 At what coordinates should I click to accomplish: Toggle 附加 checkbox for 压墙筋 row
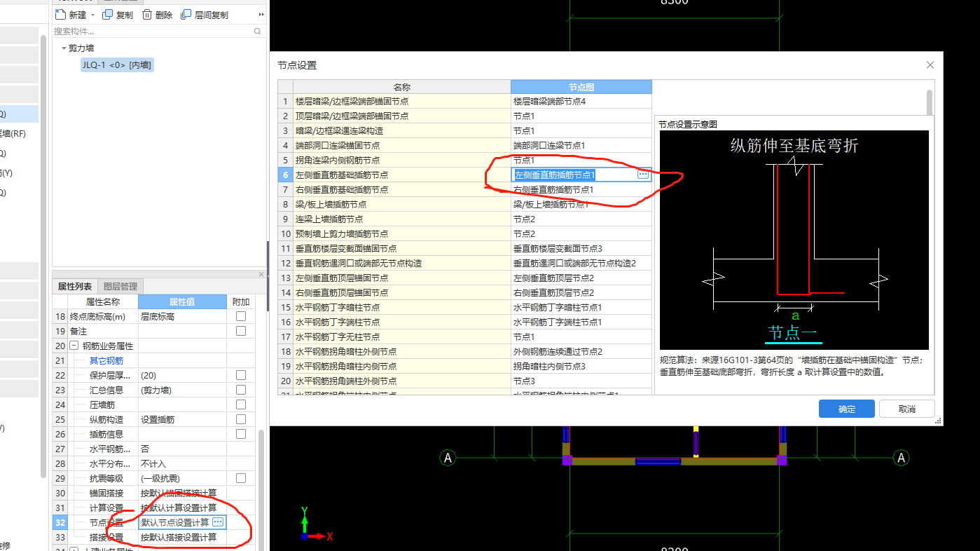coord(241,404)
